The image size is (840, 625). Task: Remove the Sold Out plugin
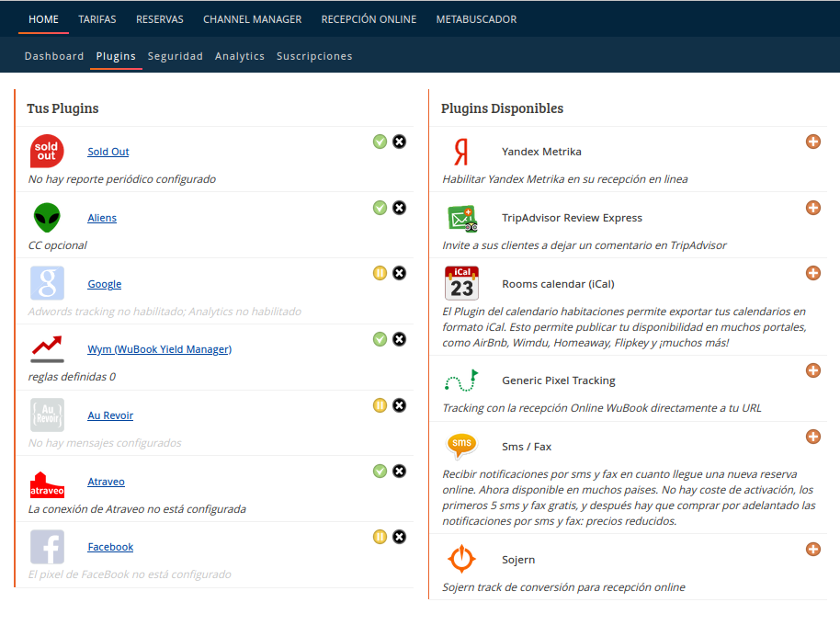click(x=399, y=142)
